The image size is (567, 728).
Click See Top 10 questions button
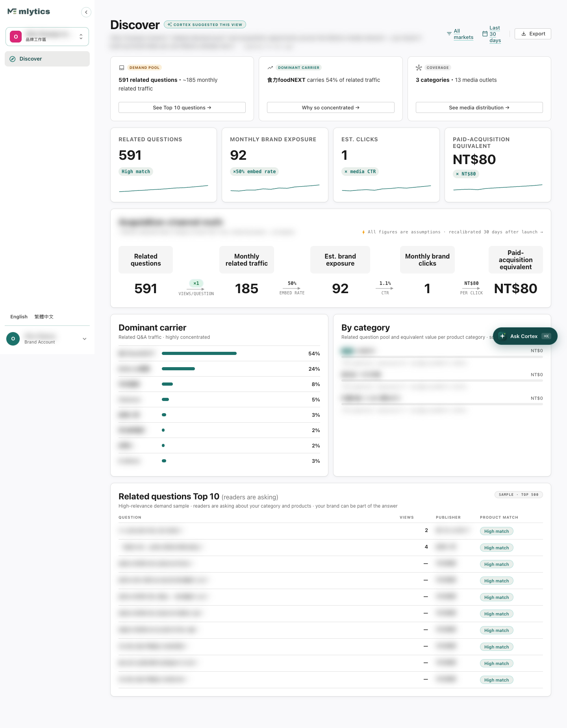[182, 107]
